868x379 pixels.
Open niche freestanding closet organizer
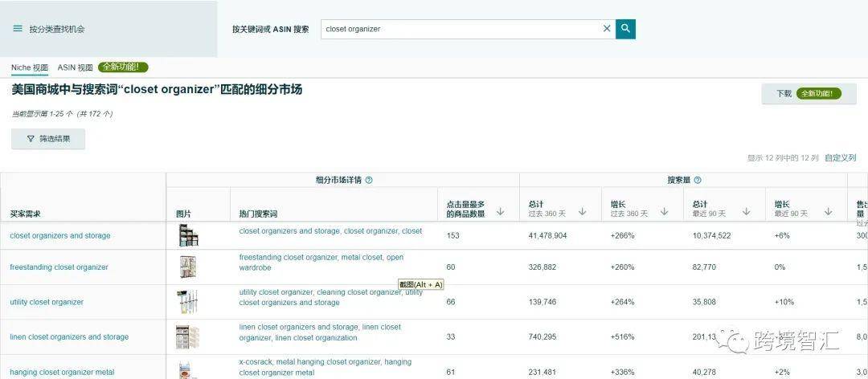[59, 267]
